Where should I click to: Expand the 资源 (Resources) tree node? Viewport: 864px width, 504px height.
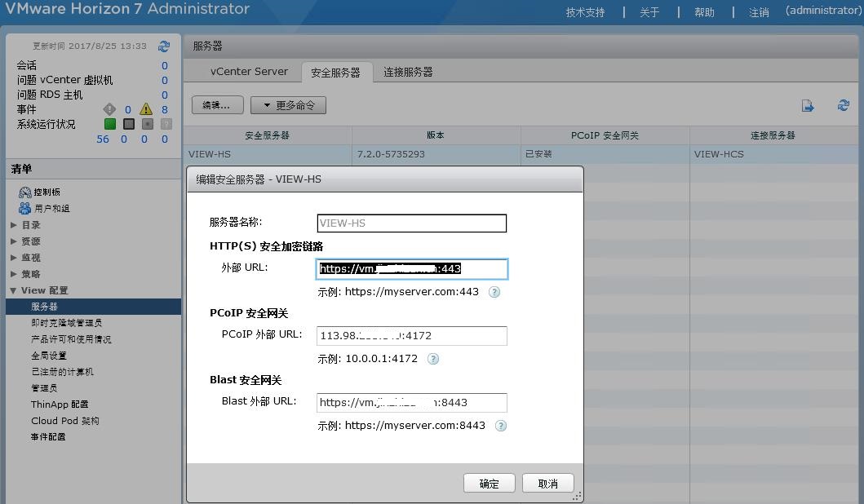pyautogui.click(x=13, y=241)
